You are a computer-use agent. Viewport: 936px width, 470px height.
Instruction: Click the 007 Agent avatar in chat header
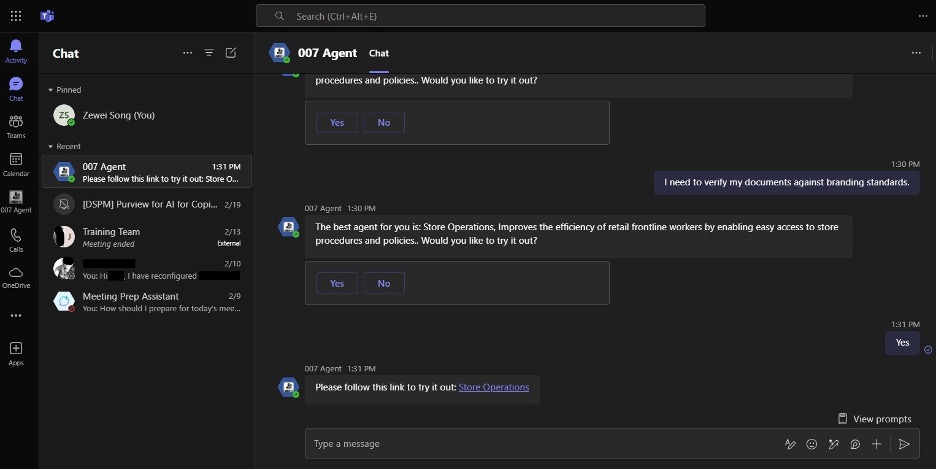tap(279, 53)
